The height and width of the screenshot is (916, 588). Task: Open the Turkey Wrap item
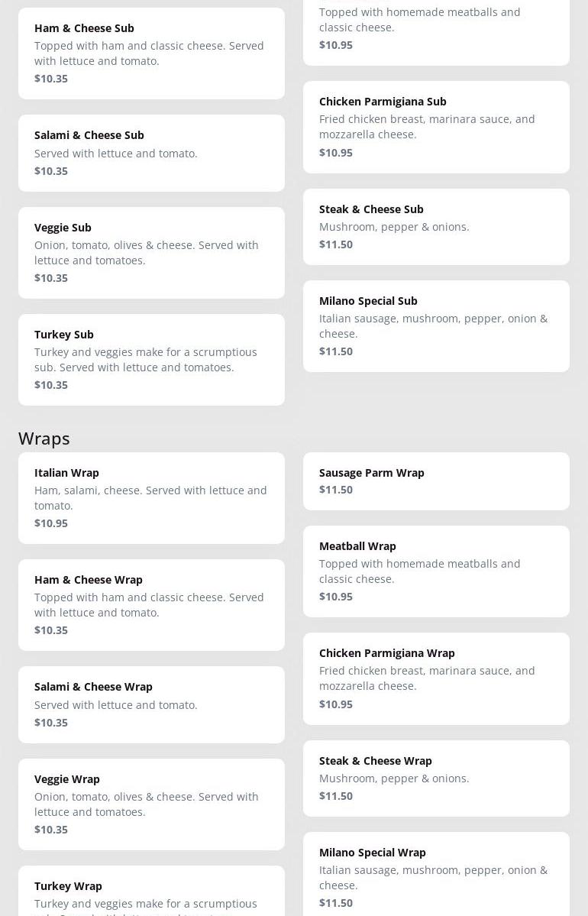[x=151, y=891]
